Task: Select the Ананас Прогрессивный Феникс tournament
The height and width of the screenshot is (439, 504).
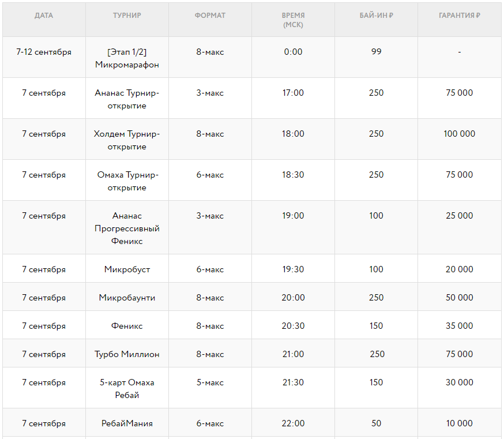Action: 127,228
